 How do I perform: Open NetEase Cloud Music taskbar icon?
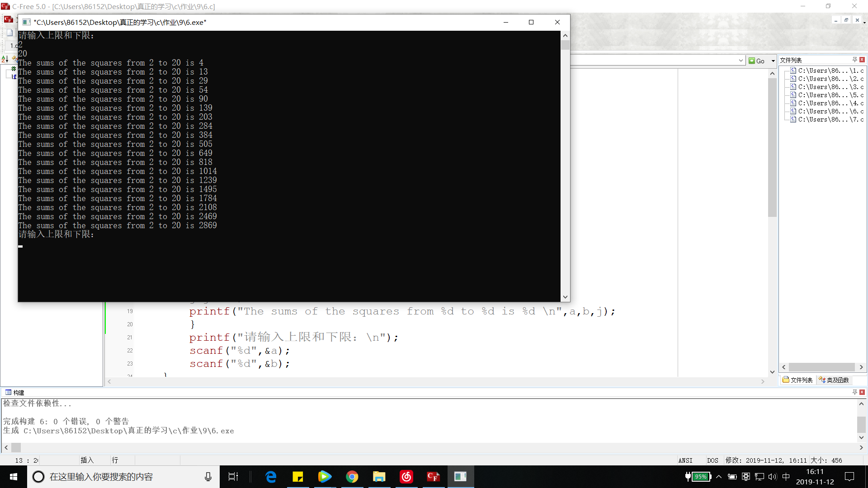tap(406, 477)
